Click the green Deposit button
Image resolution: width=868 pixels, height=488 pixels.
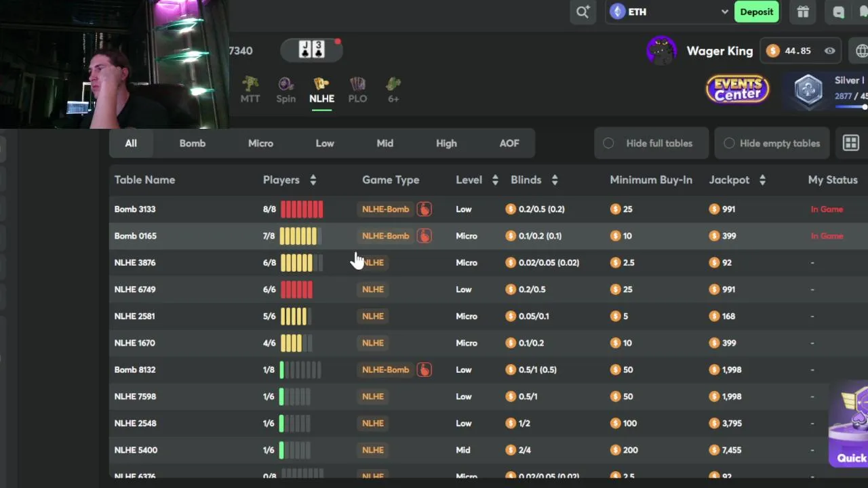[757, 12]
